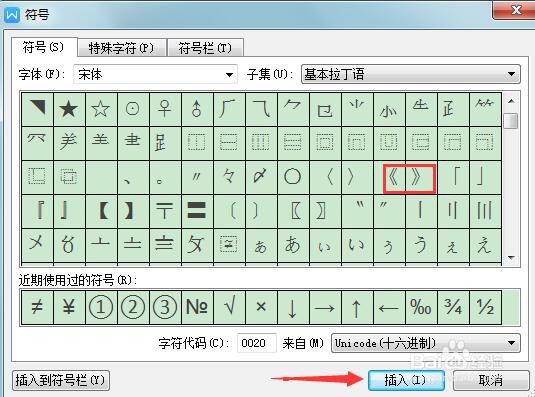Choose the ideographic comma symbol 、

pos(133,177)
